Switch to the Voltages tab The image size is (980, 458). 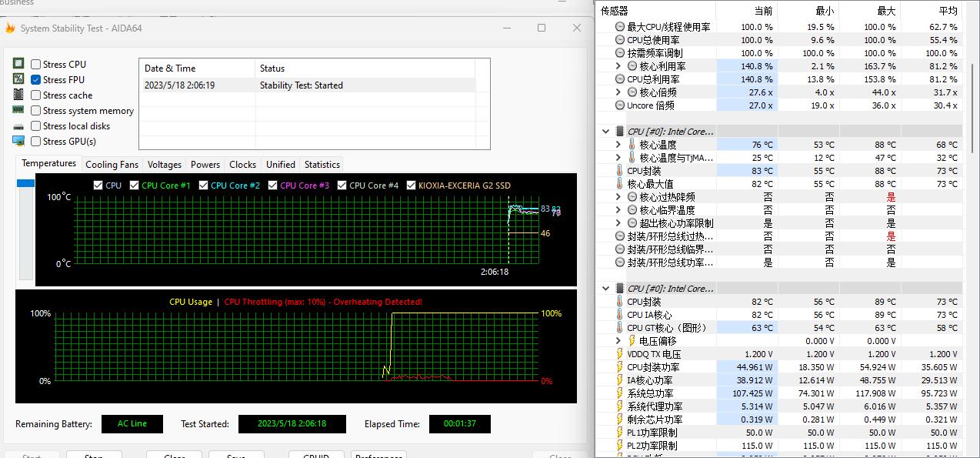pos(164,164)
